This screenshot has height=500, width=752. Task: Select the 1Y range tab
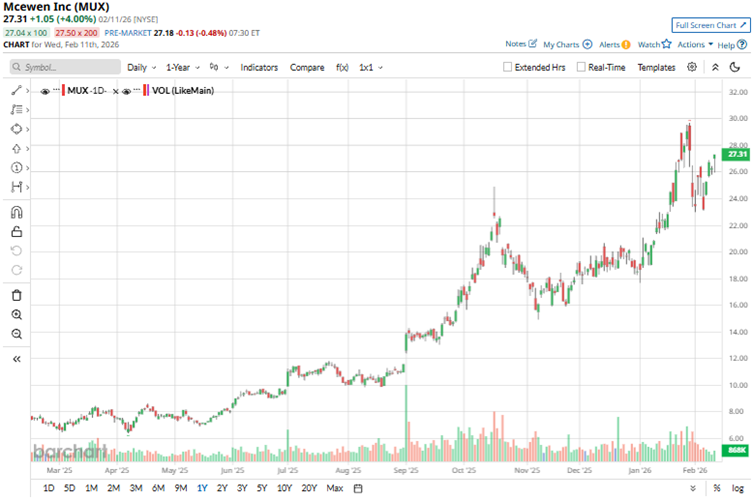(202, 488)
